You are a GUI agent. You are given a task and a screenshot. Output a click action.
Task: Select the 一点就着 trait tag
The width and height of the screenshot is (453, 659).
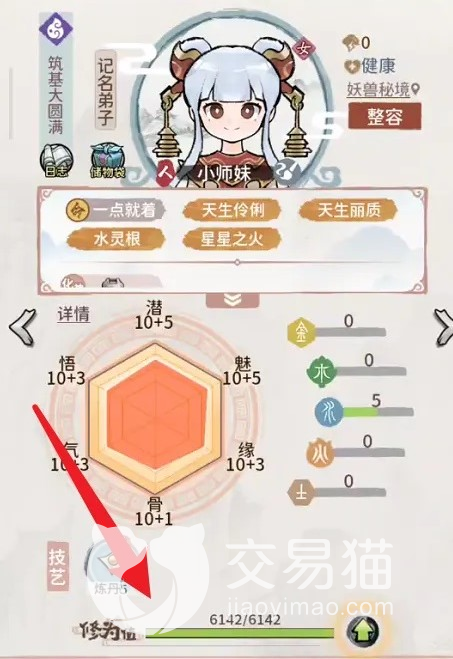115,210
